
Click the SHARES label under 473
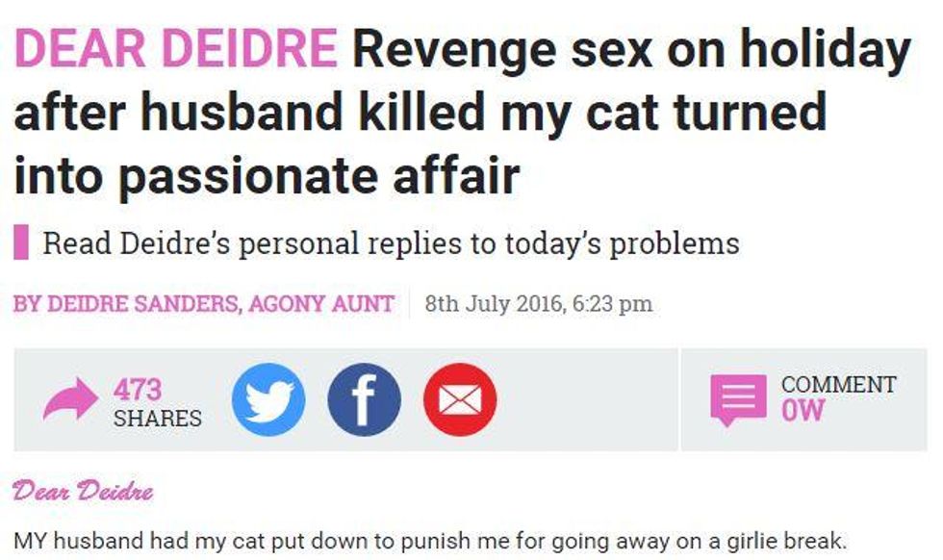click(158, 418)
